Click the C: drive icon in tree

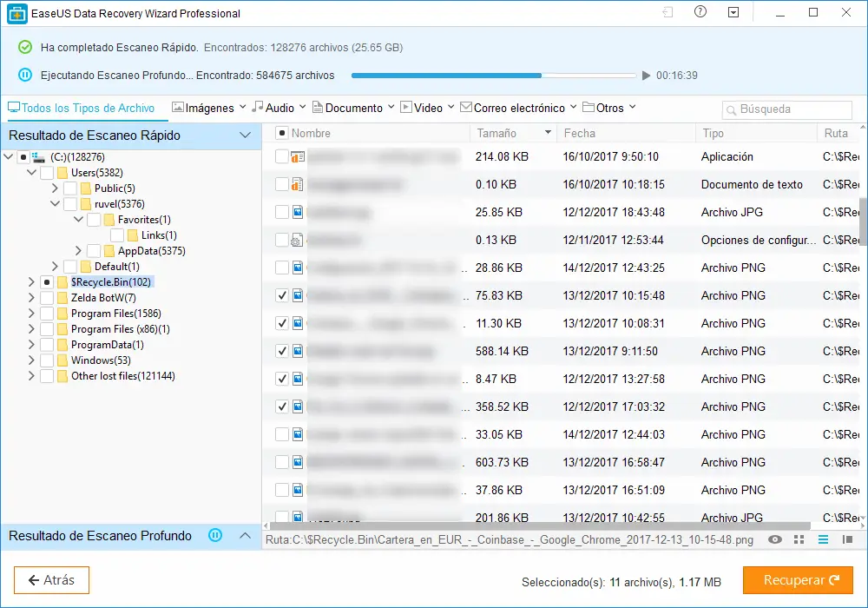tap(39, 157)
